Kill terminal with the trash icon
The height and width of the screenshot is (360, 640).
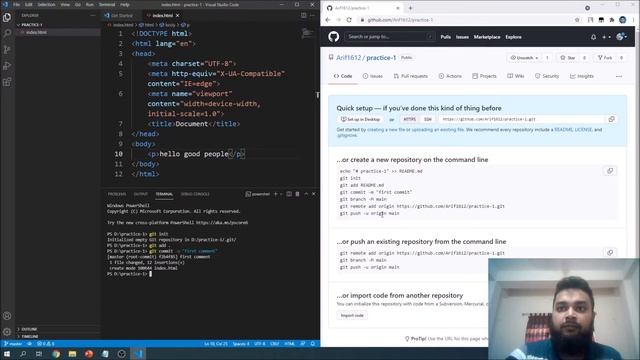297,194
